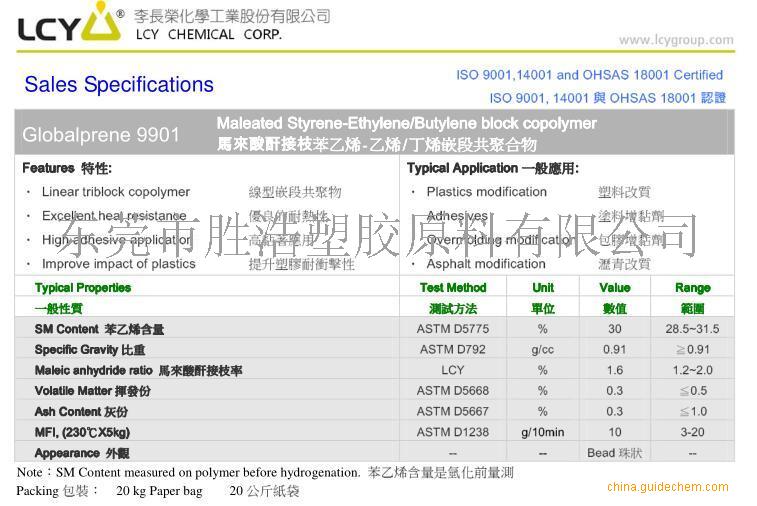This screenshot has width=757, height=506.
Task: Click the 'Range' column header
Action: (x=692, y=288)
